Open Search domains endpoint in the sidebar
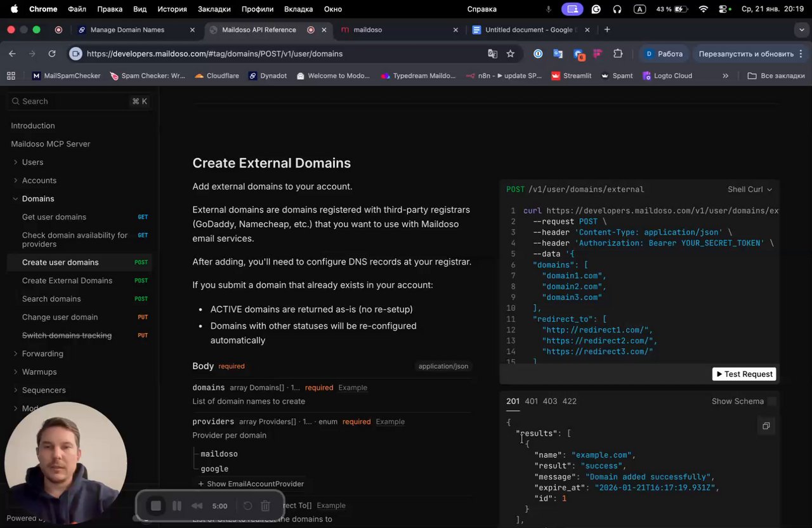Screen dimensions: 812x528 click(x=79, y=299)
